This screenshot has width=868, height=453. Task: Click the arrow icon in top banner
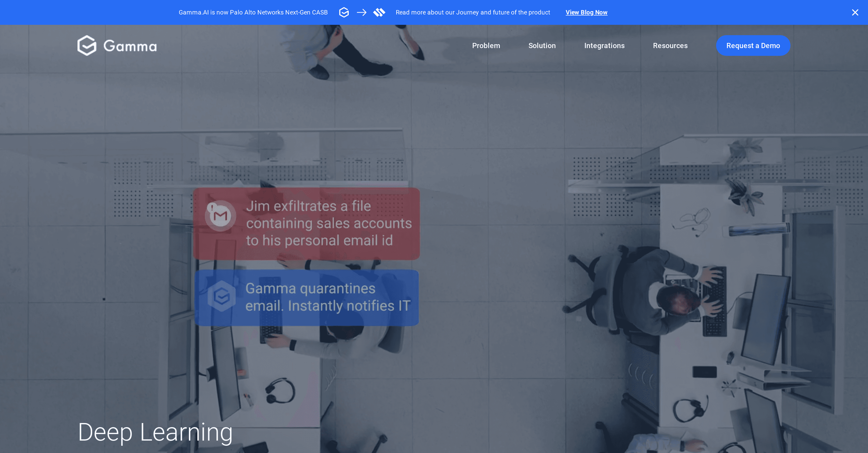point(362,12)
